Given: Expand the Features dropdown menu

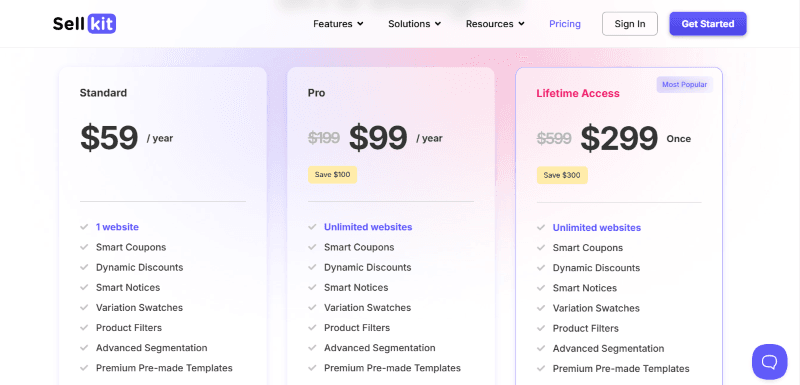Looking at the screenshot, I should 338,24.
